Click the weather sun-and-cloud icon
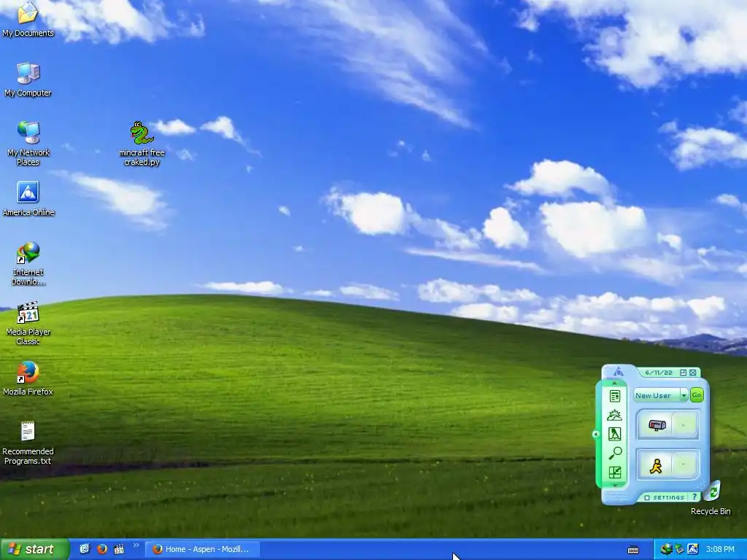 coord(614,415)
